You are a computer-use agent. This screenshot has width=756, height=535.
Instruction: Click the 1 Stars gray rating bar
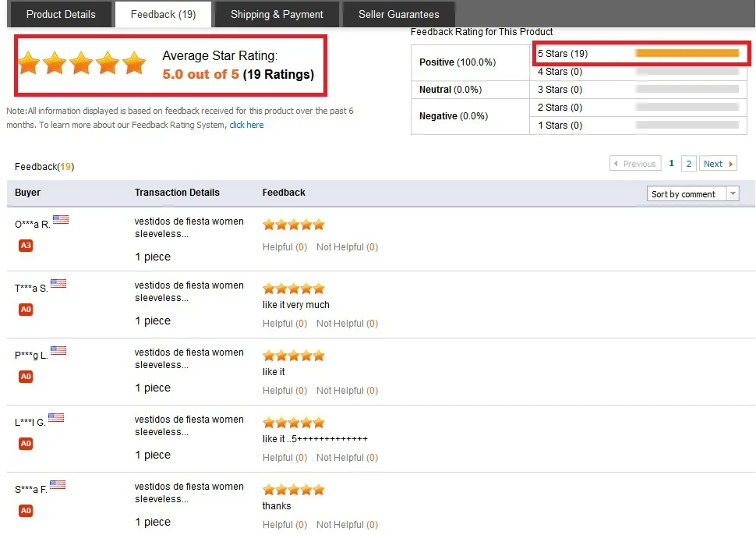[687, 125]
